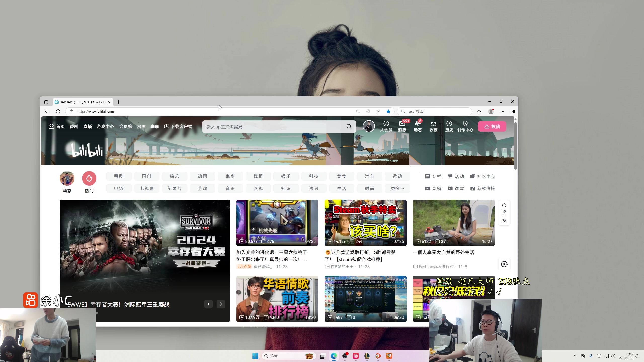
Task: Open the 历史 history clock icon
Action: 449,126
